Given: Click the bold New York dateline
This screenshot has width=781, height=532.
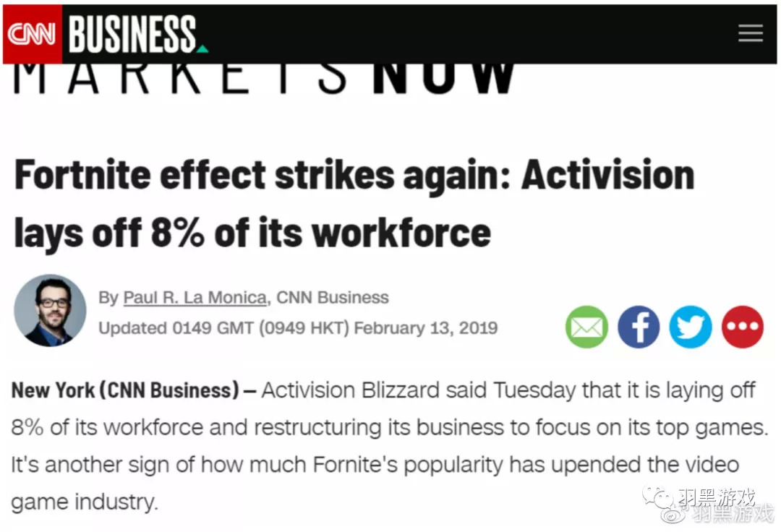Looking at the screenshot, I should (125, 391).
